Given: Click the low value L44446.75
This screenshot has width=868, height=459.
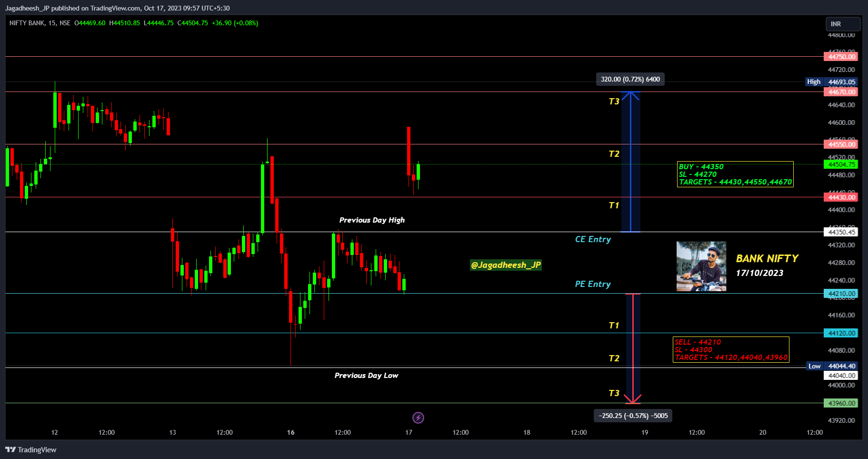Looking at the screenshot, I should 159,23.
